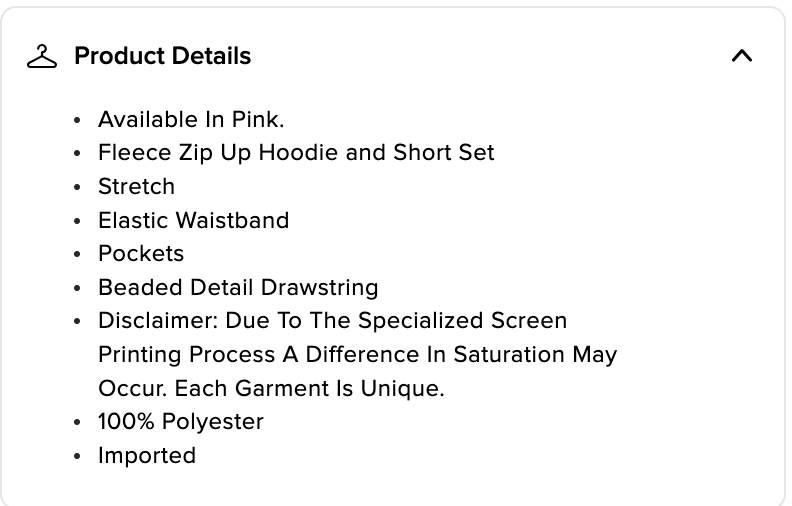
Task: Click the hanger icon beside Product Details
Action: coord(42,56)
